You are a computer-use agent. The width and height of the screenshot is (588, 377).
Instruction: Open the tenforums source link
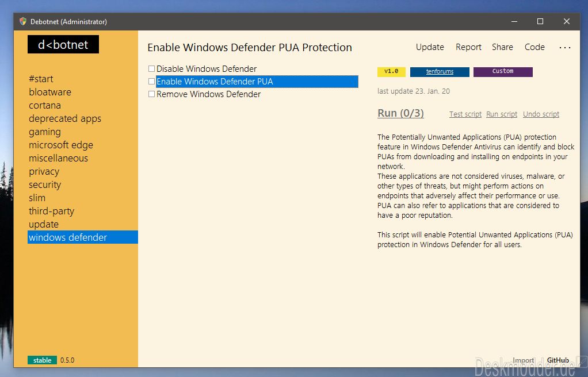coord(440,72)
